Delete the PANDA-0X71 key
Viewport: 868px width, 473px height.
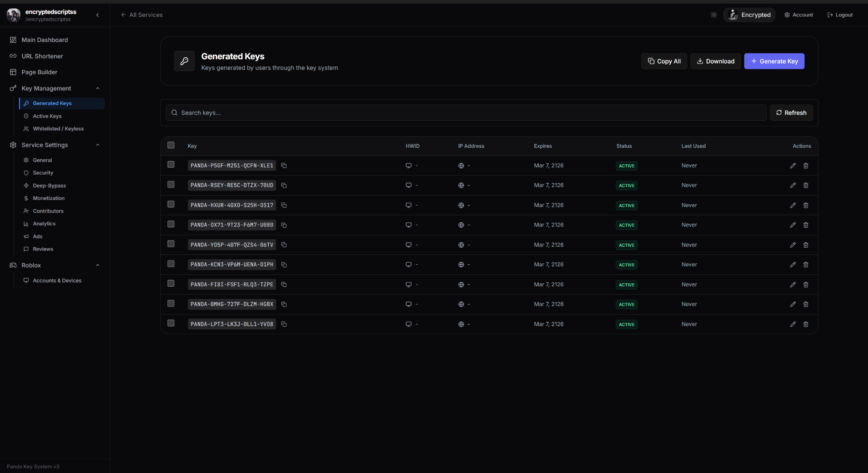(x=806, y=225)
